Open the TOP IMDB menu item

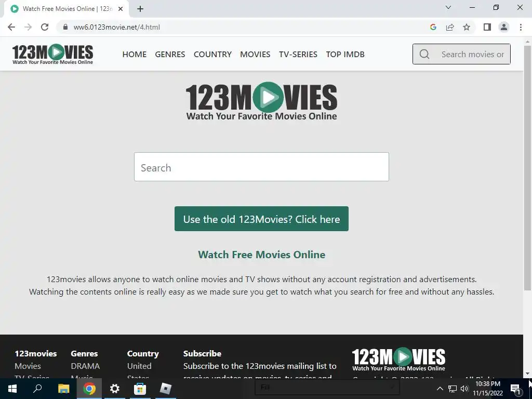coord(345,54)
